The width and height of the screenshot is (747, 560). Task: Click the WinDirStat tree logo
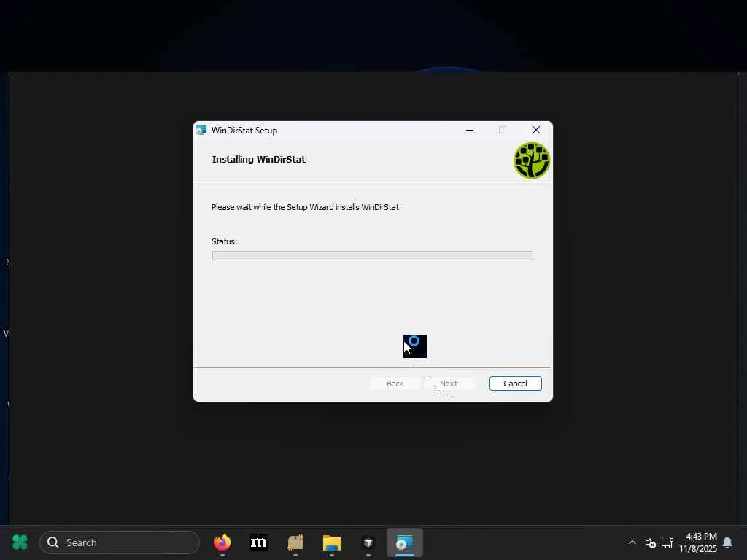tap(532, 160)
